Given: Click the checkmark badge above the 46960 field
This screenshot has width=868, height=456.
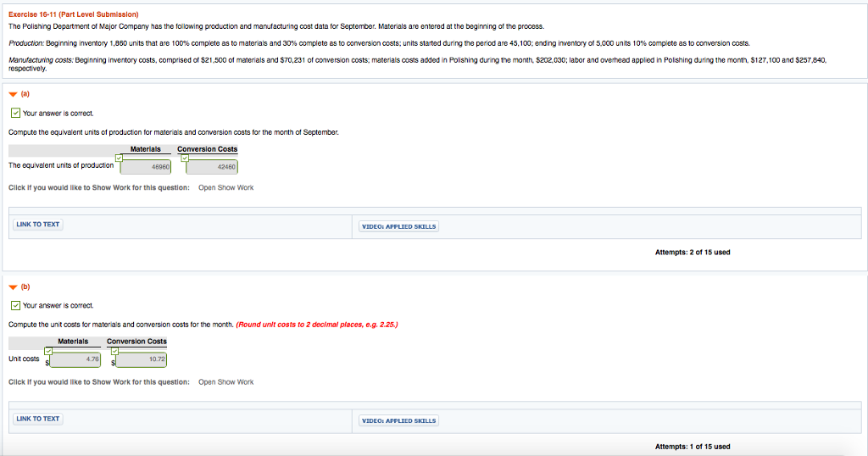Looking at the screenshot, I should [119, 158].
